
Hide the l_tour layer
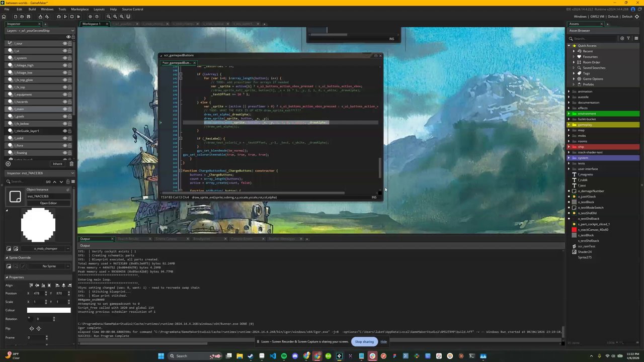[64, 43]
